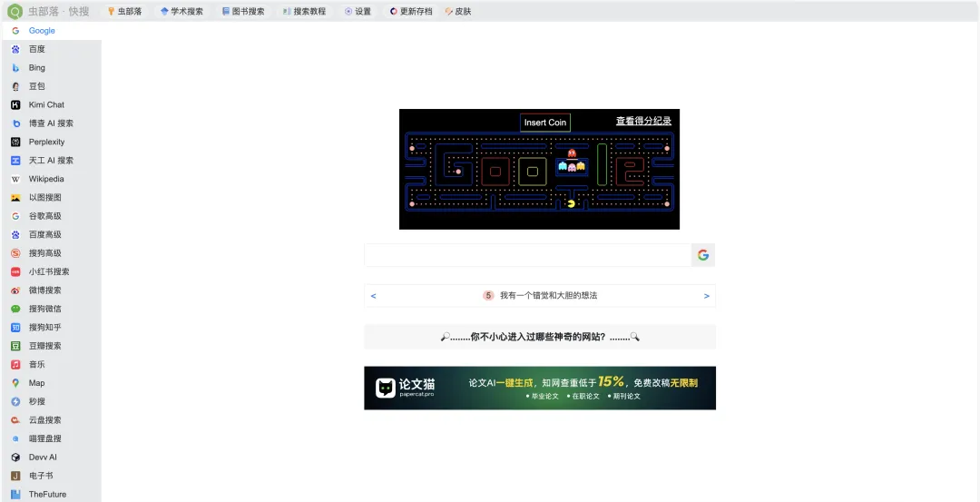980x502 pixels.
Task: Open Devv AI from the sidebar
Action: point(43,458)
